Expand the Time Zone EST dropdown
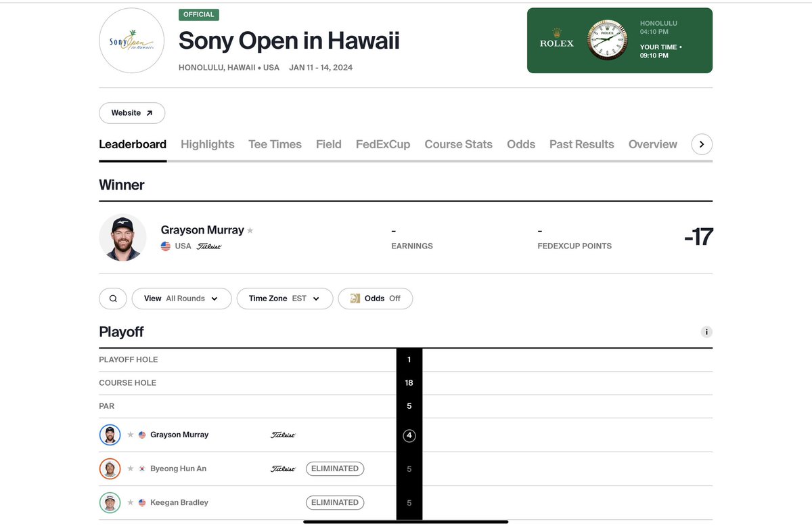 tap(285, 299)
